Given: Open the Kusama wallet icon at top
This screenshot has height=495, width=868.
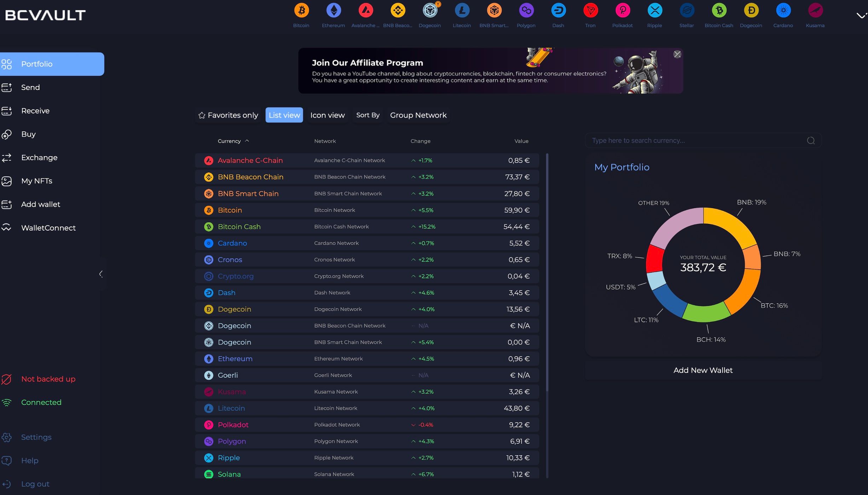Looking at the screenshot, I should click(x=815, y=11).
